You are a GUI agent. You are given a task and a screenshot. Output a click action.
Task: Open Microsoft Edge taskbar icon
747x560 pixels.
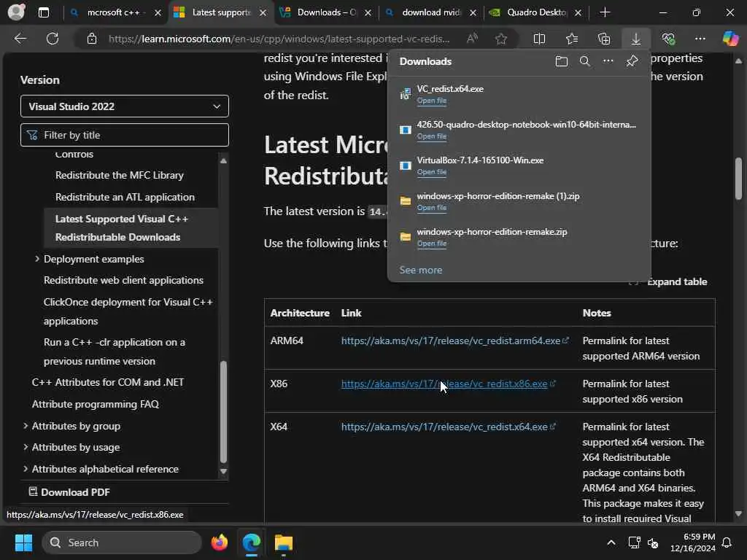tap(251, 542)
